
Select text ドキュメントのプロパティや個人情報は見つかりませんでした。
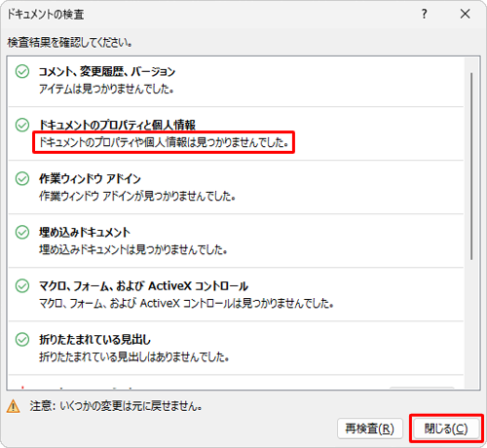pos(164,142)
